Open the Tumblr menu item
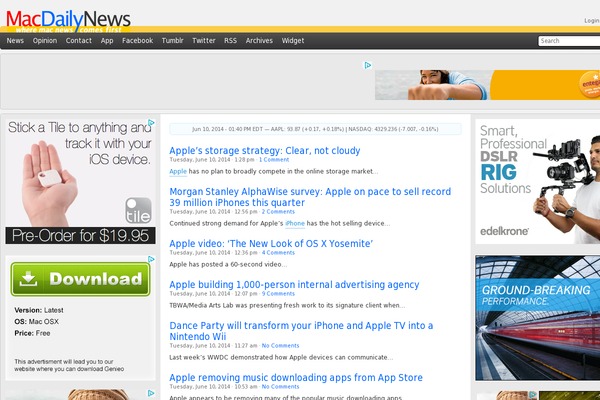This screenshot has height=400, width=600. (x=172, y=41)
